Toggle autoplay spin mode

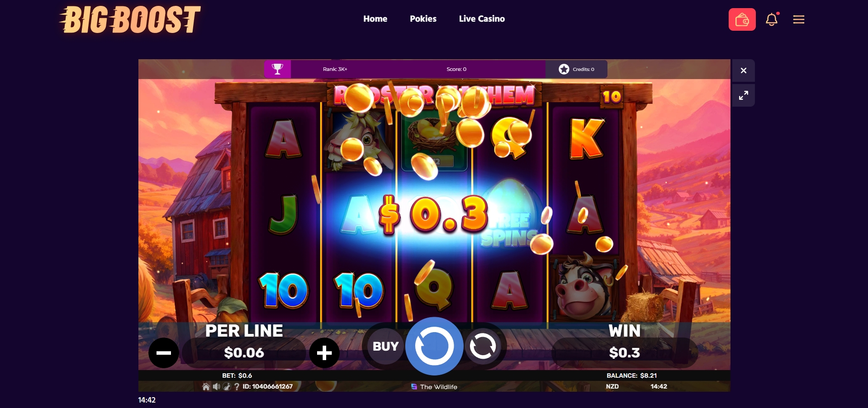pos(483,346)
